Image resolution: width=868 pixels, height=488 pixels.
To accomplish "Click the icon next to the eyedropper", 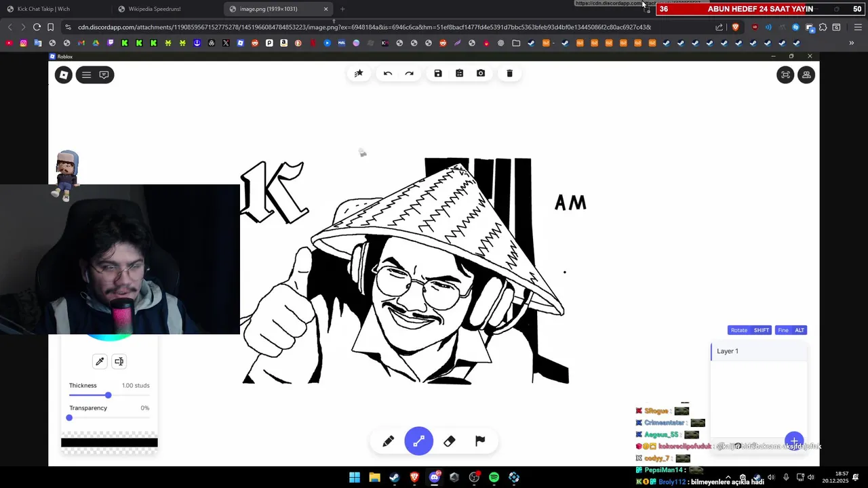I will 119,361.
